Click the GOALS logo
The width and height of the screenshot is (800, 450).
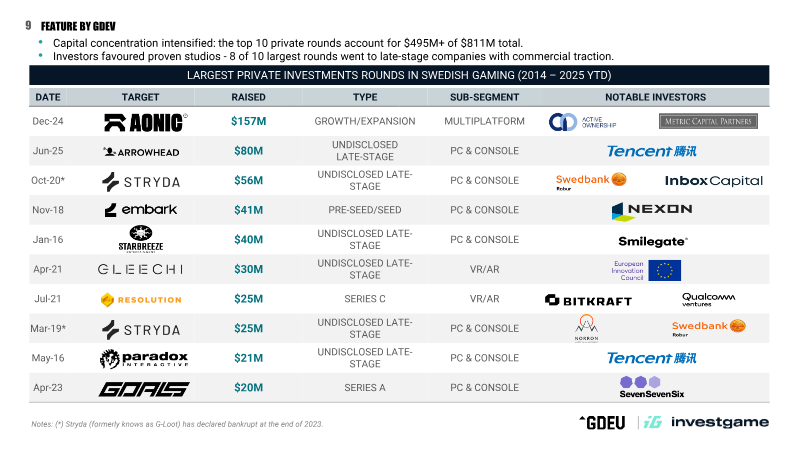[144, 389]
